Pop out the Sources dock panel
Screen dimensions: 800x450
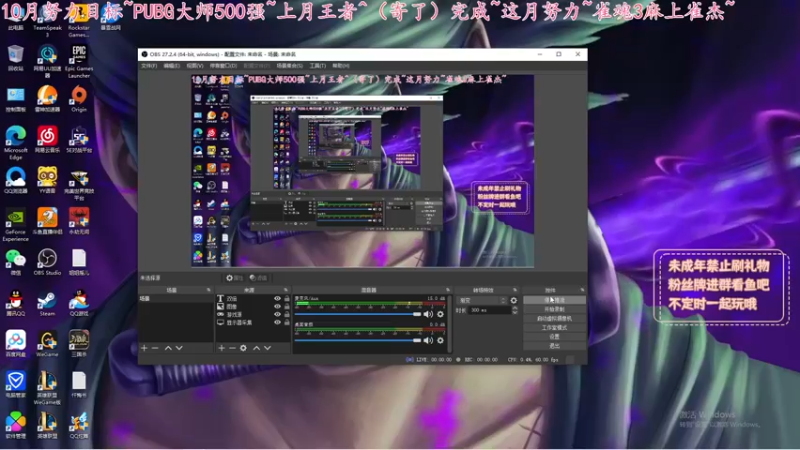tap(286, 290)
